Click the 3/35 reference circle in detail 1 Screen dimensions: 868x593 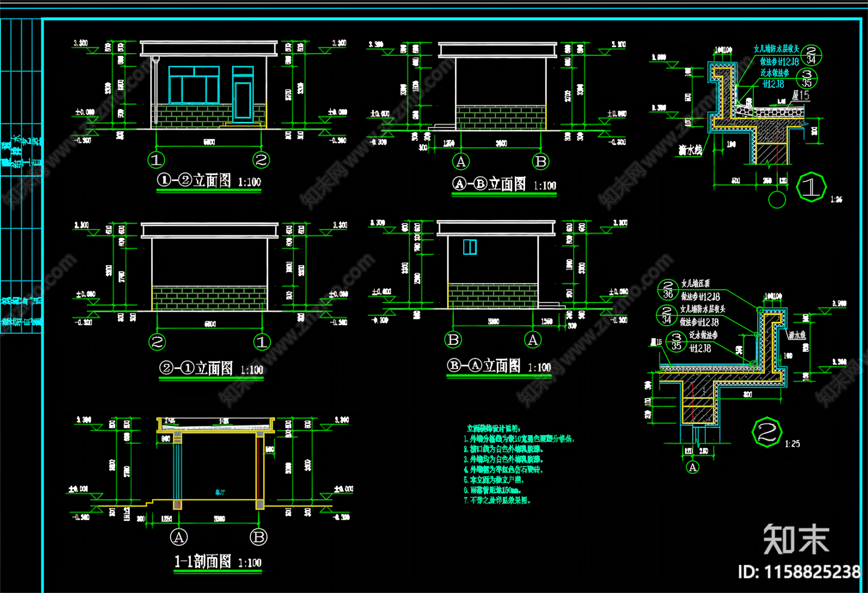click(x=807, y=78)
